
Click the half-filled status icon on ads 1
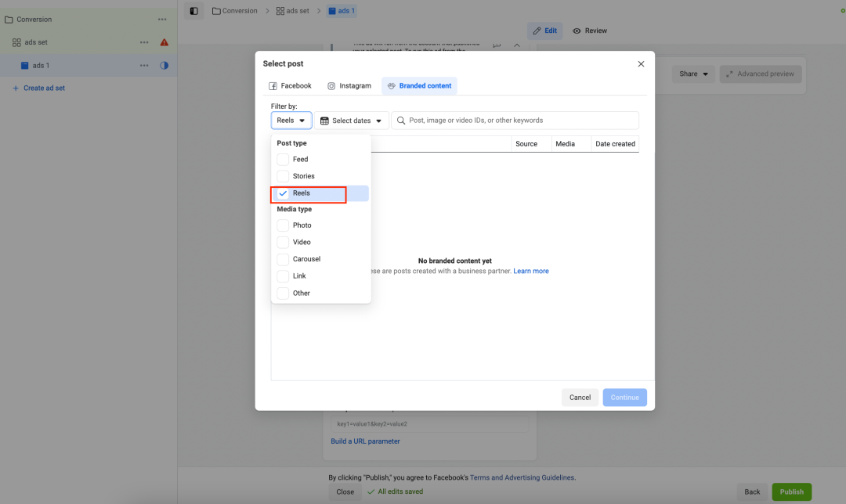pyautogui.click(x=164, y=66)
